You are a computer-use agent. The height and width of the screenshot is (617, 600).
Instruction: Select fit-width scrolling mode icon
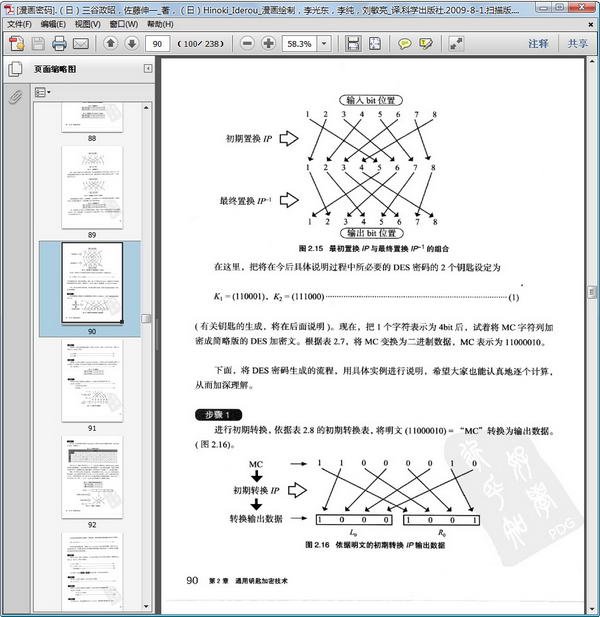[x=353, y=43]
